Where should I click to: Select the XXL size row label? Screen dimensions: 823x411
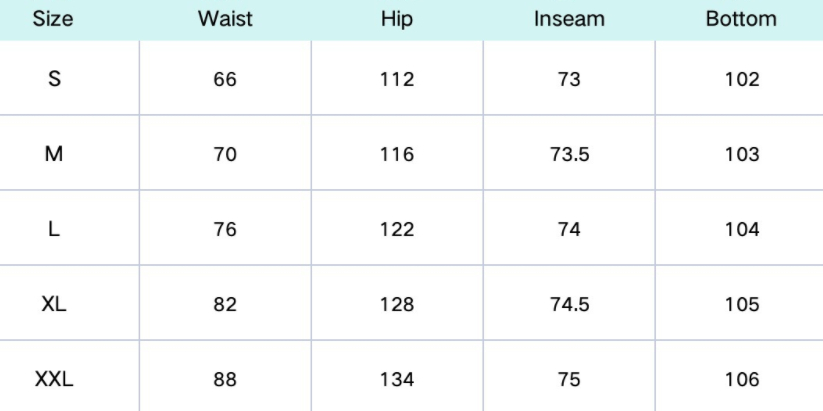pyautogui.click(x=54, y=379)
